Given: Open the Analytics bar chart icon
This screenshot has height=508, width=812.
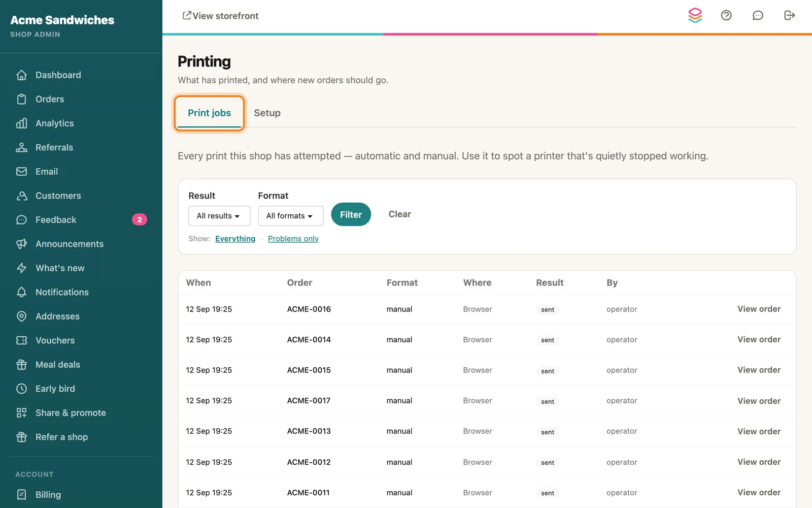Looking at the screenshot, I should [21, 123].
